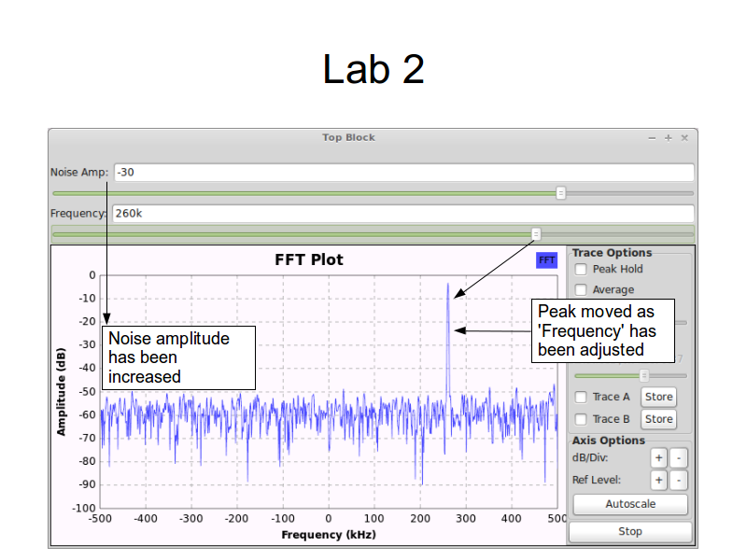This screenshot has width=747, height=560.
Task: Enable the Trace A checkbox
Action: 581,398
